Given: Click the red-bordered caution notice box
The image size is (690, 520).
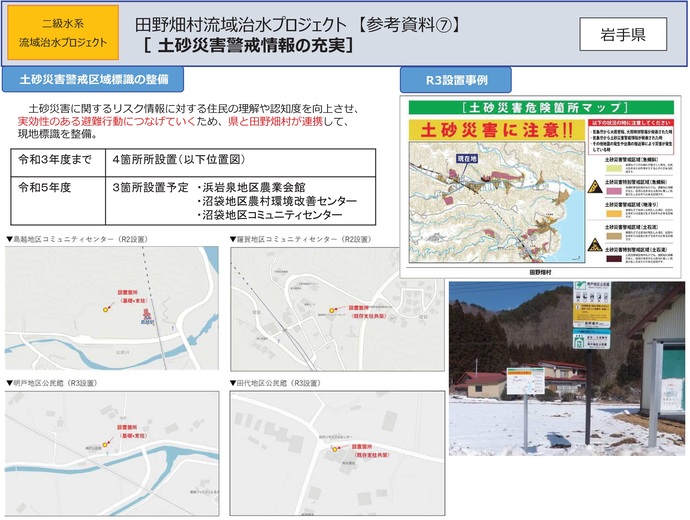Looking at the screenshot, I should pyautogui.click(x=631, y=136).
